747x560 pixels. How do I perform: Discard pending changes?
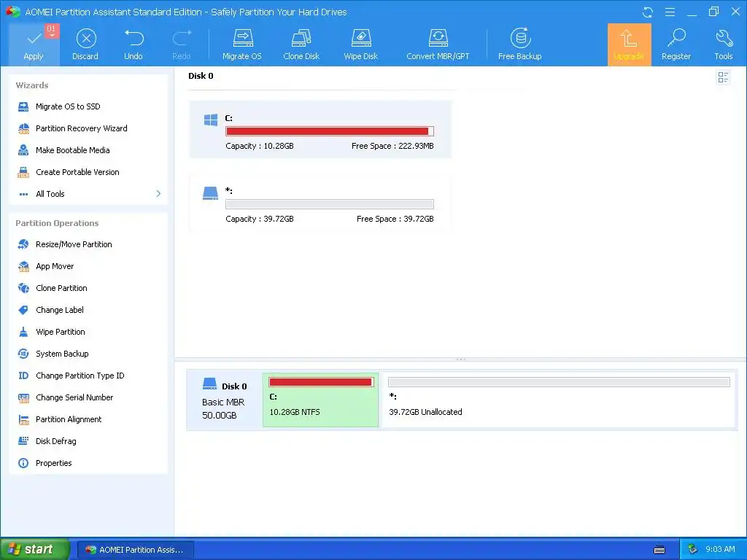click(x=86, y=44)
